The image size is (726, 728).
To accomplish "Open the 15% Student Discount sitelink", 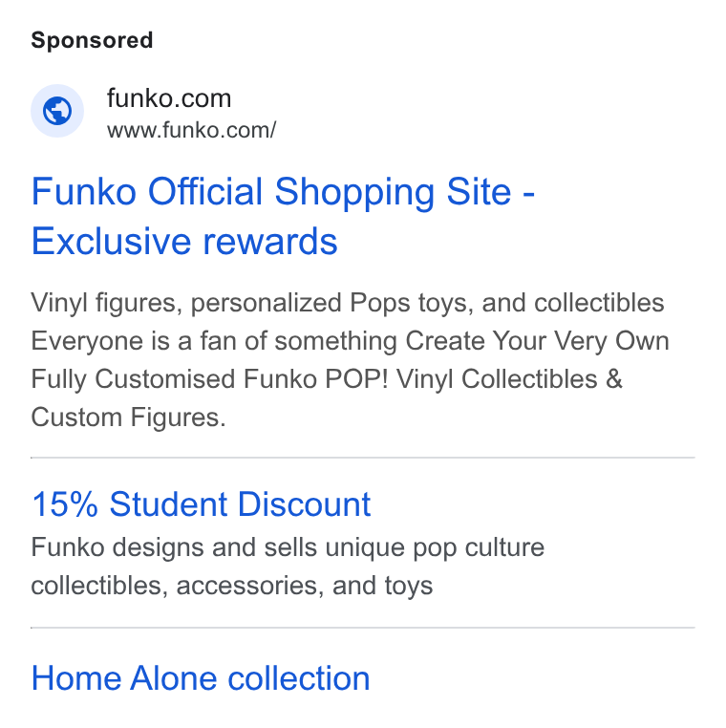I will coord(201,504).
